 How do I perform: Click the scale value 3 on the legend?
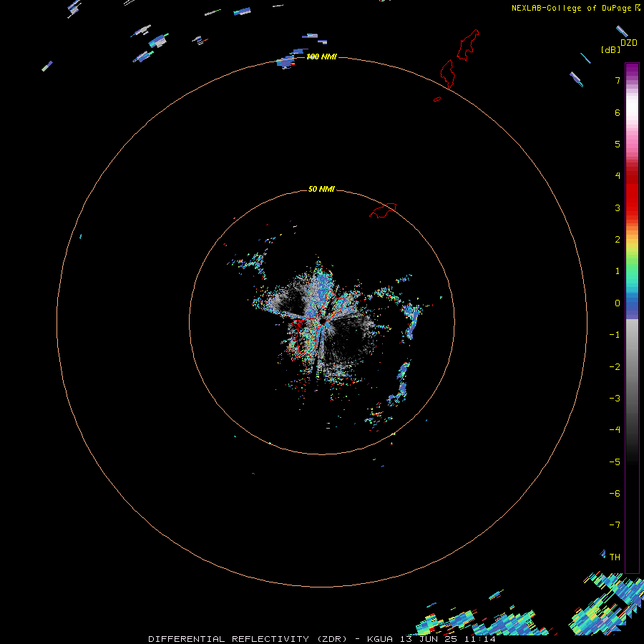pyautogui.click(x=618, y=208)
